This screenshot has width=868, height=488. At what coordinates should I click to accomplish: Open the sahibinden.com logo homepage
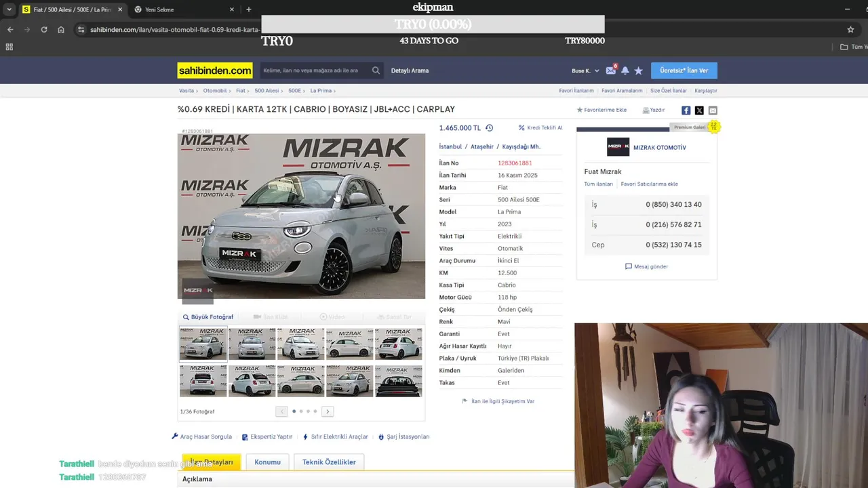coord(215,70)
